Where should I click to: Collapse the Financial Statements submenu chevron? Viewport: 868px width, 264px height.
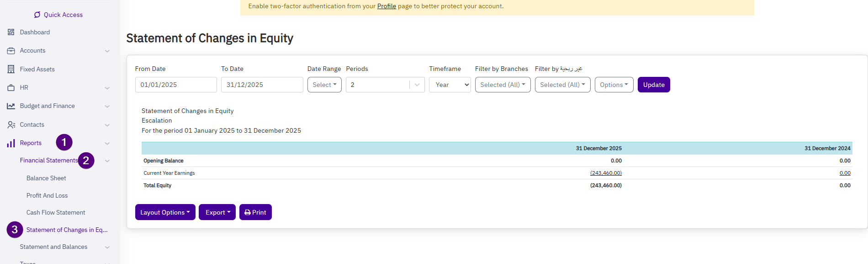(x=107, y=161)
